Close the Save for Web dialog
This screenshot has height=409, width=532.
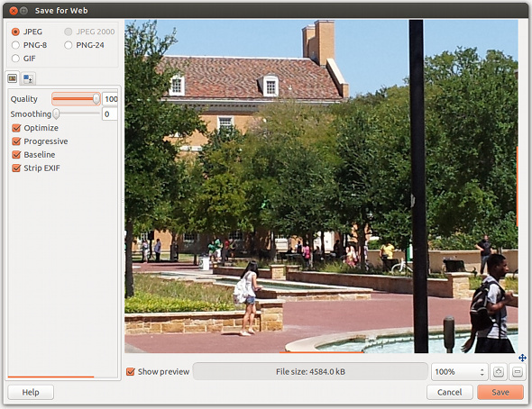click(x=14, y=11)
